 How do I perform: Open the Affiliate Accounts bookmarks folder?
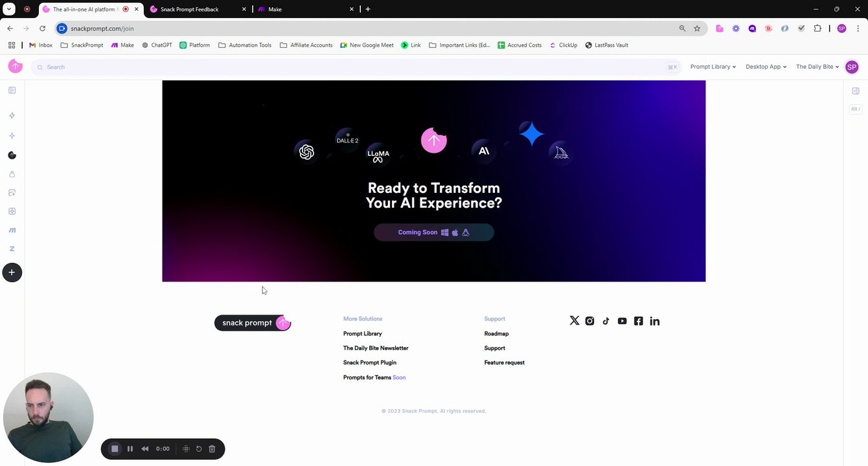(x=306, y=45)
